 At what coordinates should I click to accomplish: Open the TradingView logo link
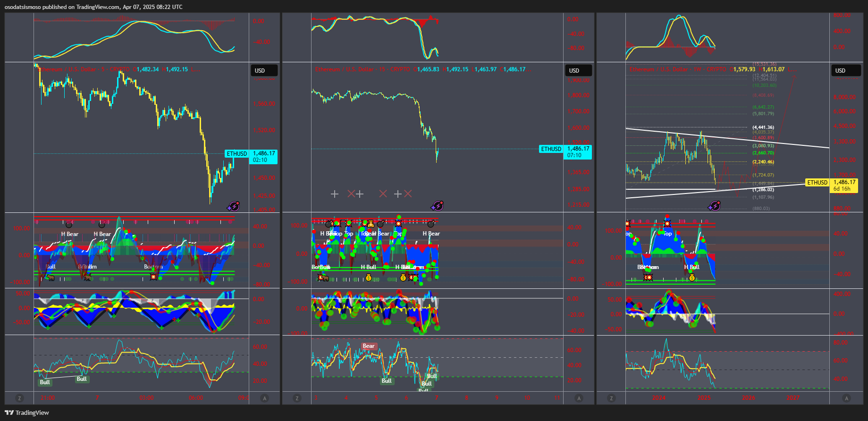click(27, 413)
